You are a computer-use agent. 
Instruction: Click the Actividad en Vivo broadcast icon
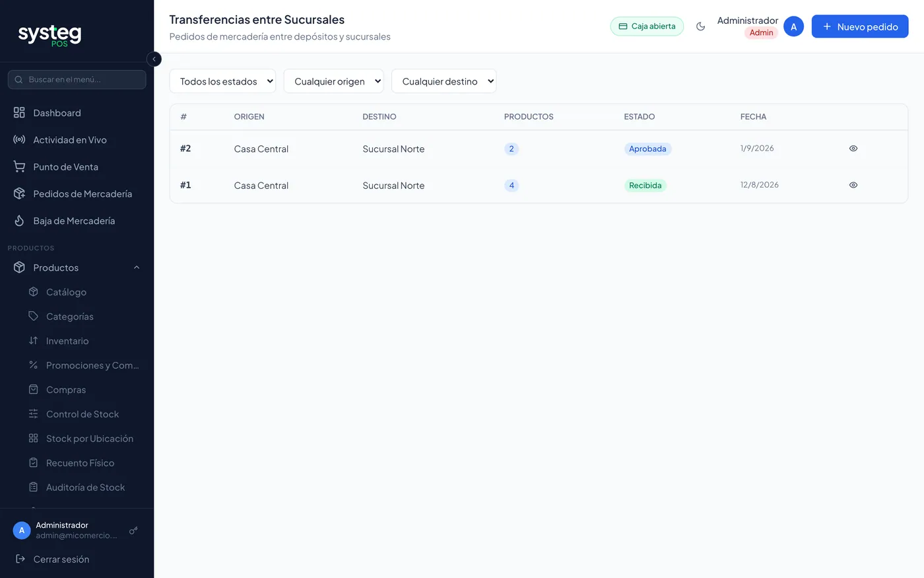[x=19, y=140]
